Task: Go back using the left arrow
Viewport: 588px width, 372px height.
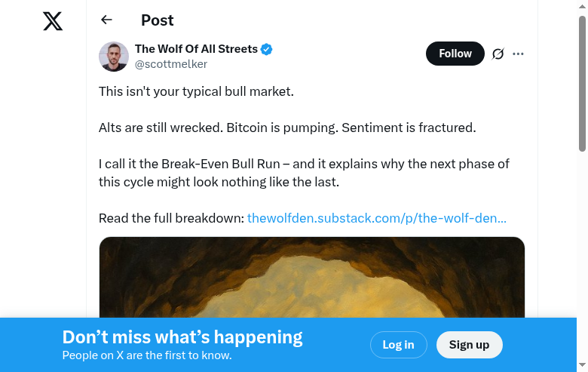Action: click(x=106, y=20)
